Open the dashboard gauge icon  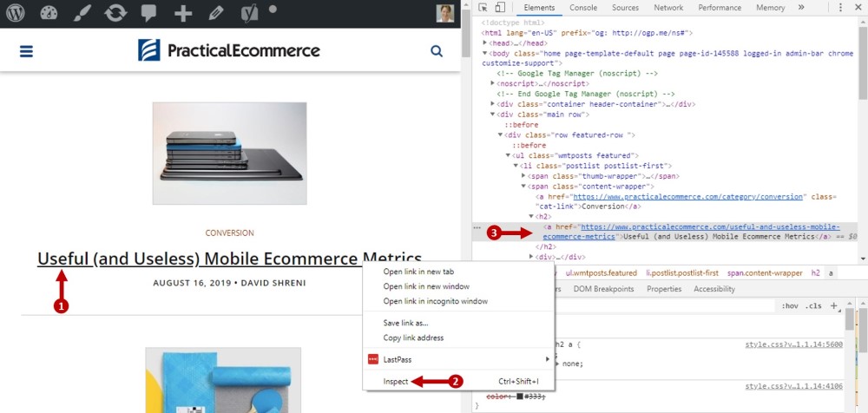coord(49,13)
